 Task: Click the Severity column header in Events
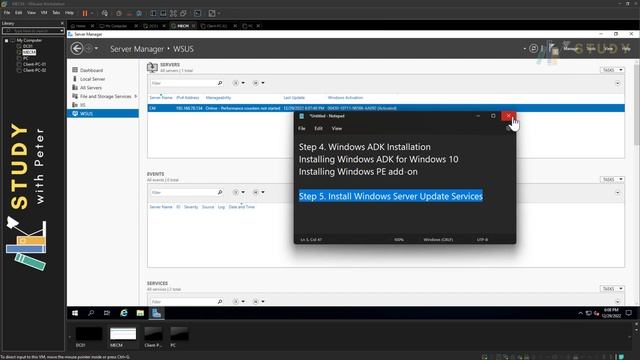click(191, 207)
